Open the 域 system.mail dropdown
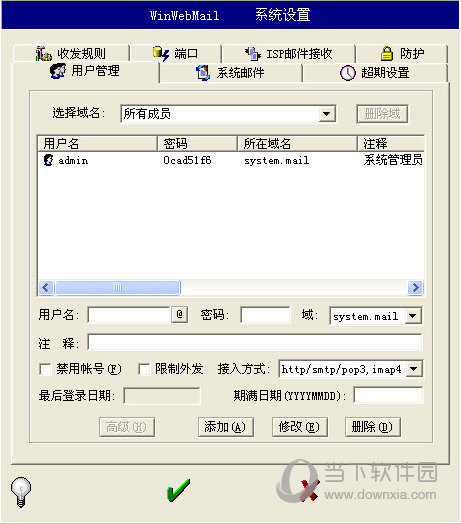Viewport: 461px width, 524px height. tap(413, 316)
